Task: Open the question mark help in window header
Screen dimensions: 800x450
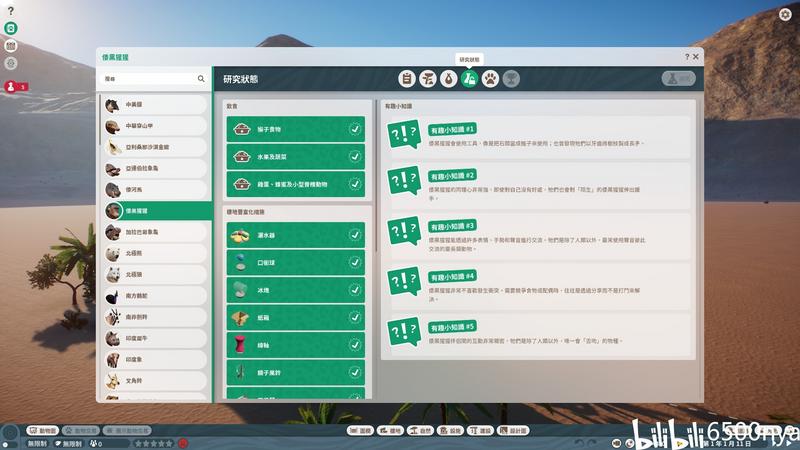Action: [687, 57]
